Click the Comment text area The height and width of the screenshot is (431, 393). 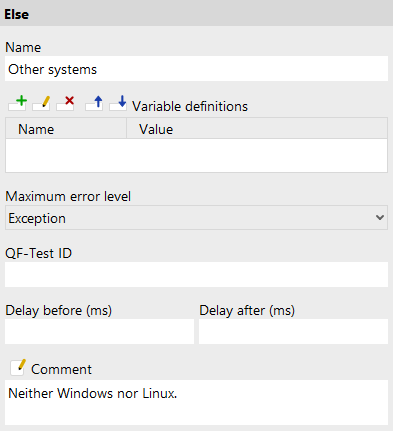196,402
